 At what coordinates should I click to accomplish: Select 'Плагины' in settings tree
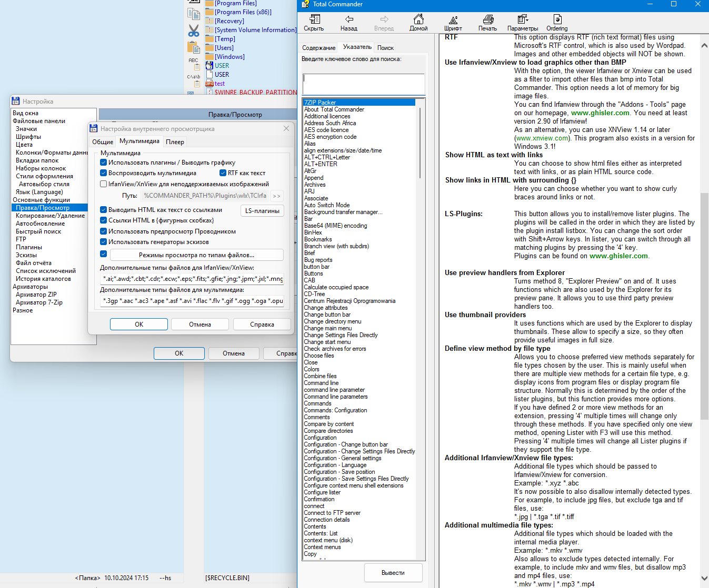pos(29,247)
